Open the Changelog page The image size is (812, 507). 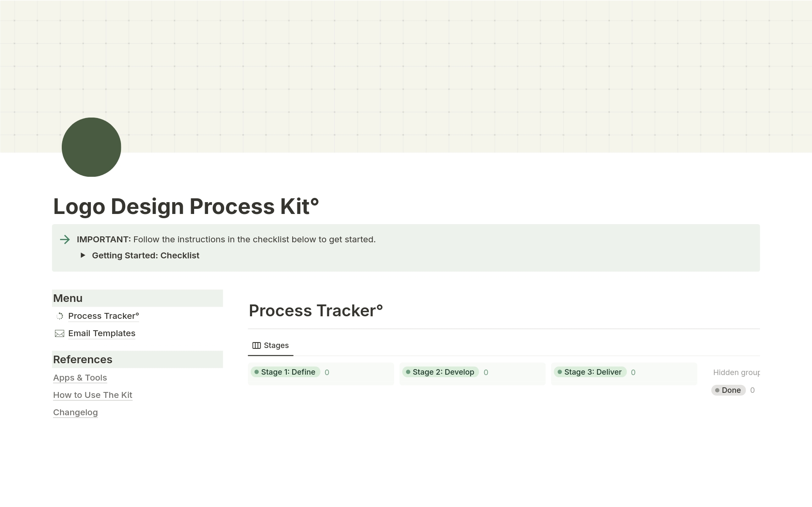[75, 412]
